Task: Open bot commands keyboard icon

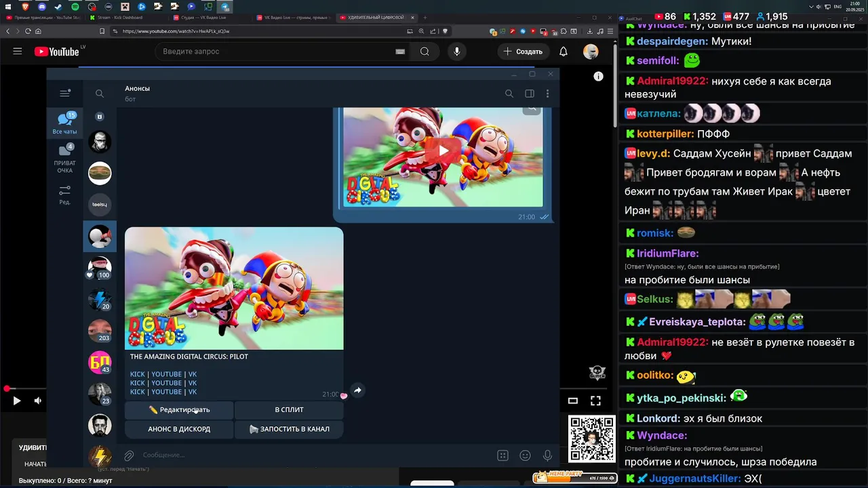Action: pyautogui.click(x=502, y=455)
